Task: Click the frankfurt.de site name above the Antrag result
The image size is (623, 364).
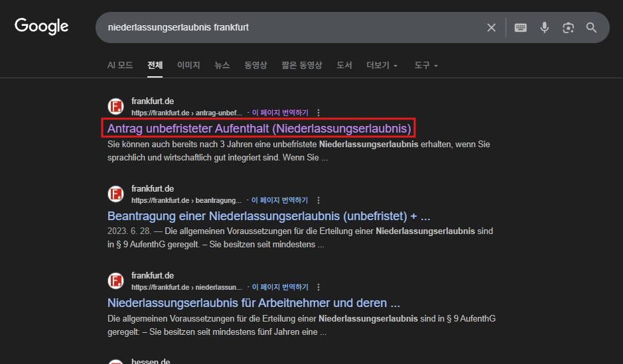Action: [x=153, y=101]
